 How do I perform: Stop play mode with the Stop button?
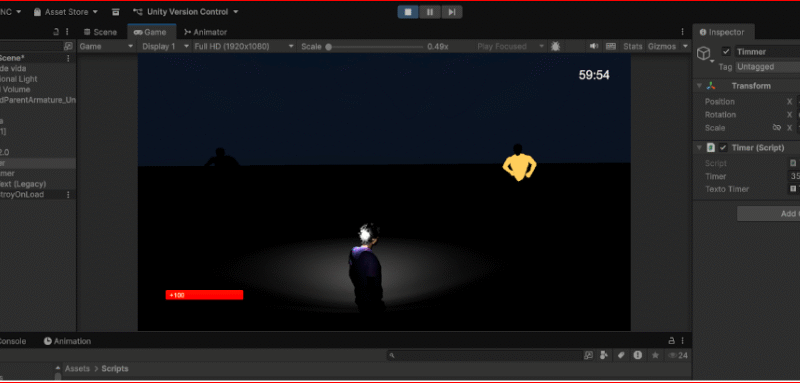click(x=408, y=12)
